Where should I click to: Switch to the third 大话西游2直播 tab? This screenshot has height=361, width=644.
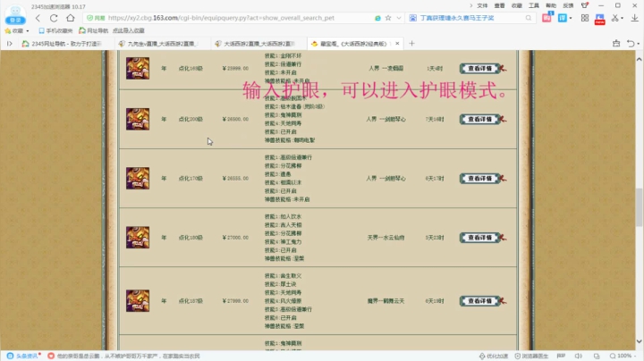point(257,44)
